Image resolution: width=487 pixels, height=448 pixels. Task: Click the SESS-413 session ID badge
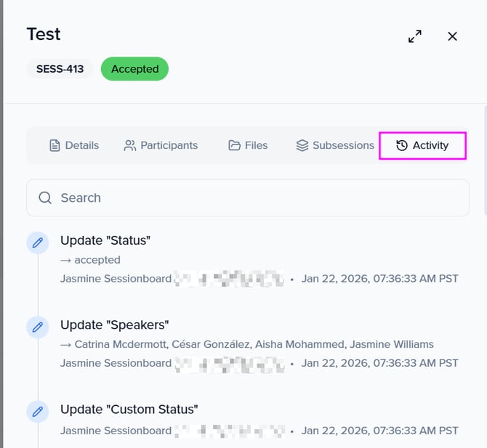60,69
